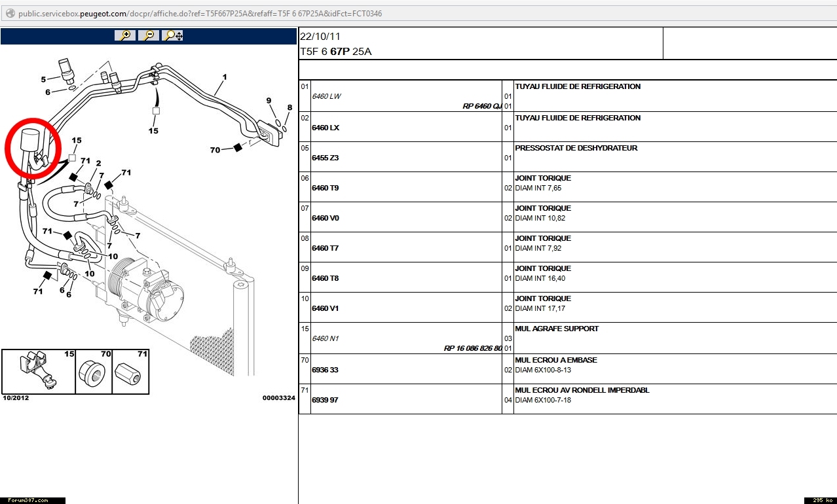Click the zoom in magnifier icon
The image size is (837, 504).
[124, 35]
